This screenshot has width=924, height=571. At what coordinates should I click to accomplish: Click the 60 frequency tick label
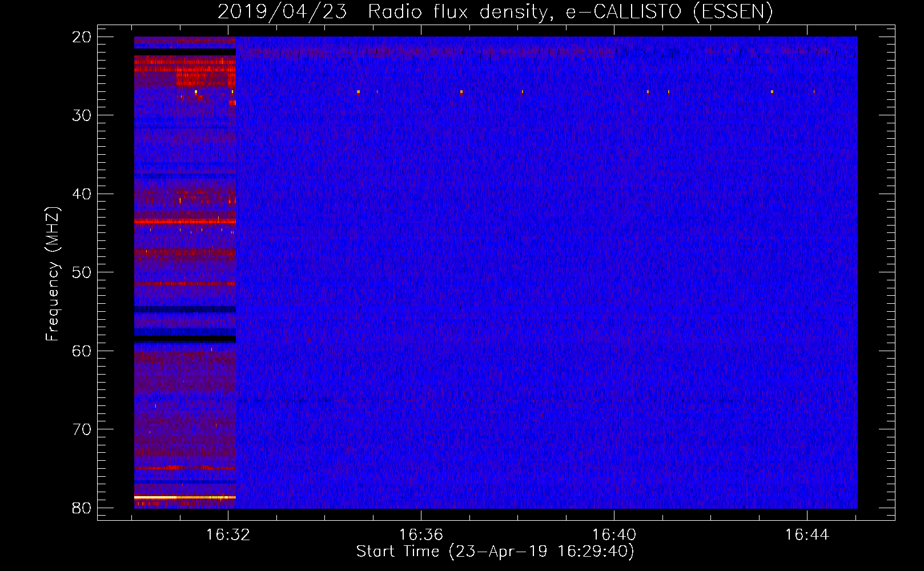(x=82, y=351)
